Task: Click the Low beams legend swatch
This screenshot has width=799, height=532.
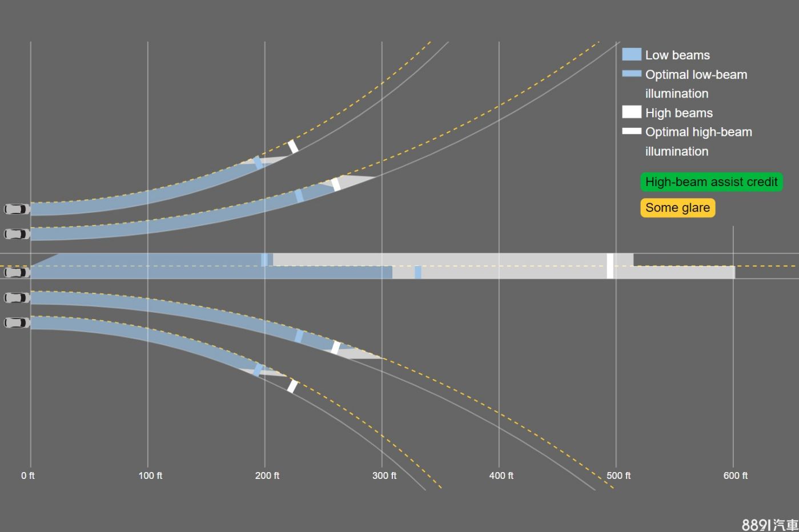Action: 631,55
